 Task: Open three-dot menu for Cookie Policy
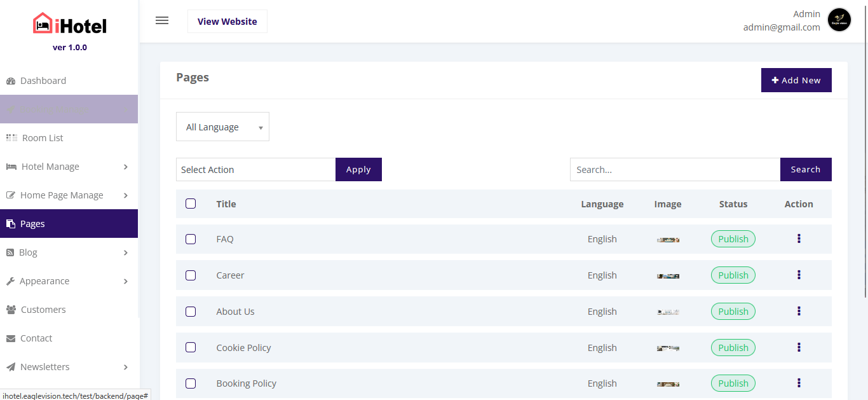point(799,348)
